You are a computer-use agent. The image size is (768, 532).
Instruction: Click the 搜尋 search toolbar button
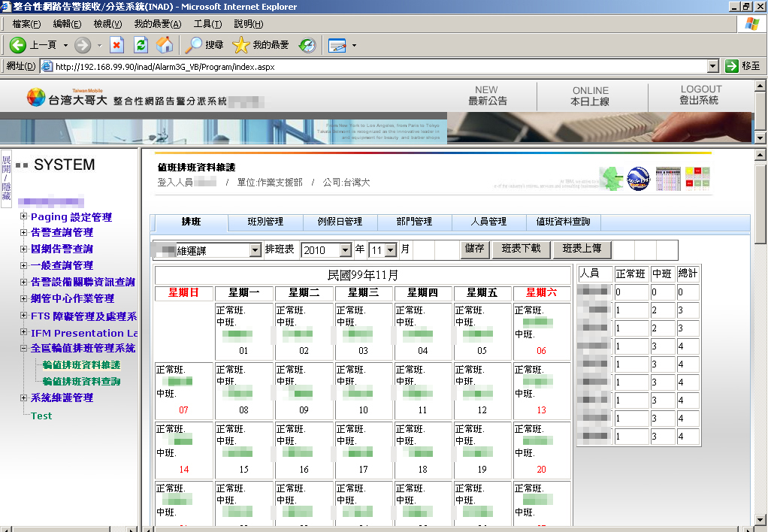coord(204,45)
